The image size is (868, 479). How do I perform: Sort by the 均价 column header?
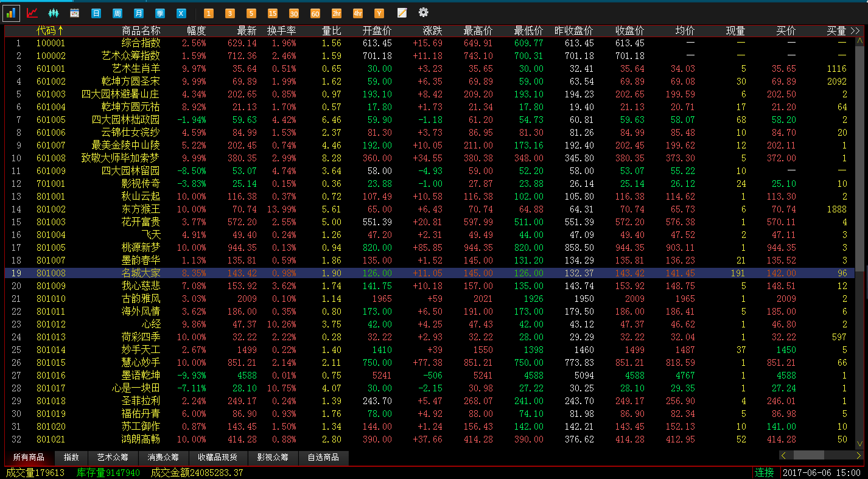[685, 30]
